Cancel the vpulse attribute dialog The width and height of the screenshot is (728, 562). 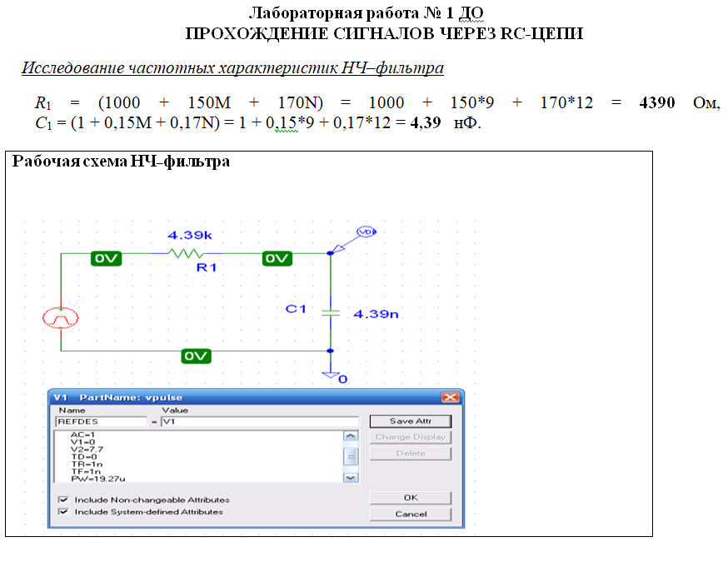[x=411, y=515]
